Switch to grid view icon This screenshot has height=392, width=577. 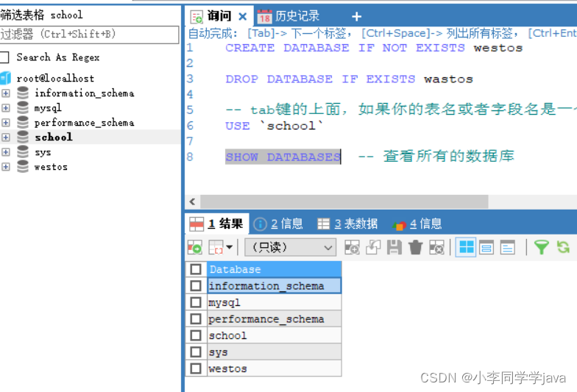466,247
